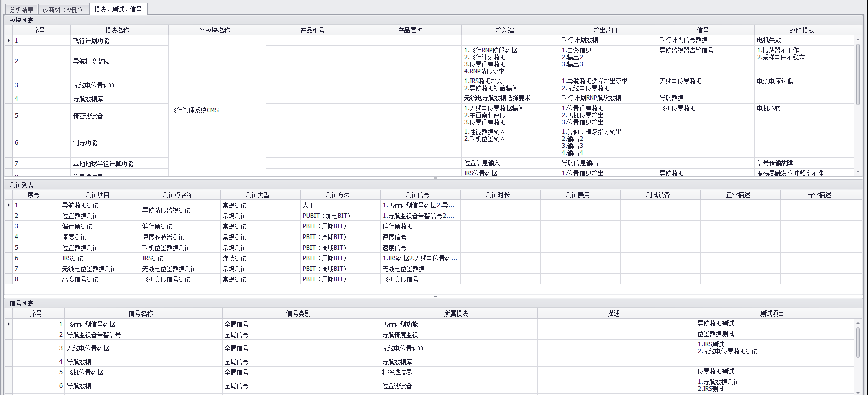Select the 导航精度监视 module row
The width and height of the screenshot is (868, 395).
(91, 61)
